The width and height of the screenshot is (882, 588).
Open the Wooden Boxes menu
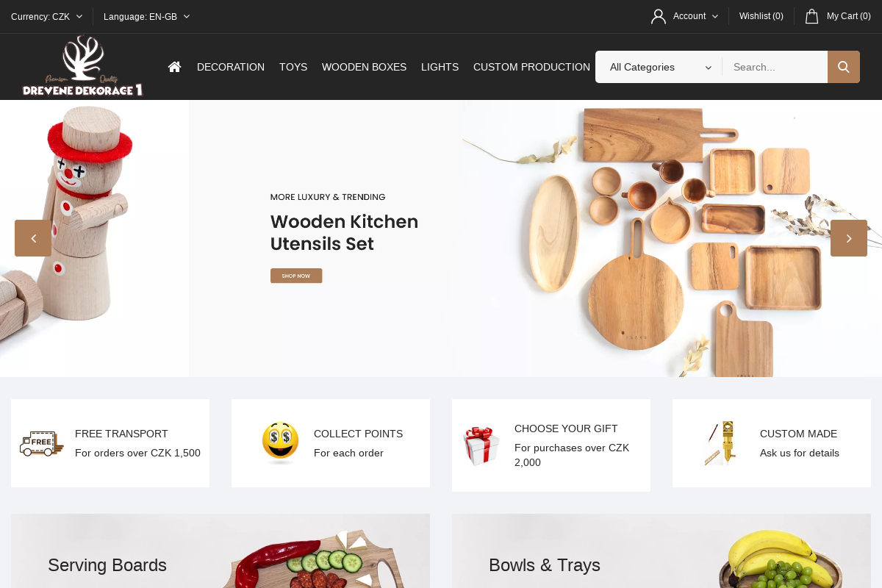pyautogui.click(x=364, y=67)
